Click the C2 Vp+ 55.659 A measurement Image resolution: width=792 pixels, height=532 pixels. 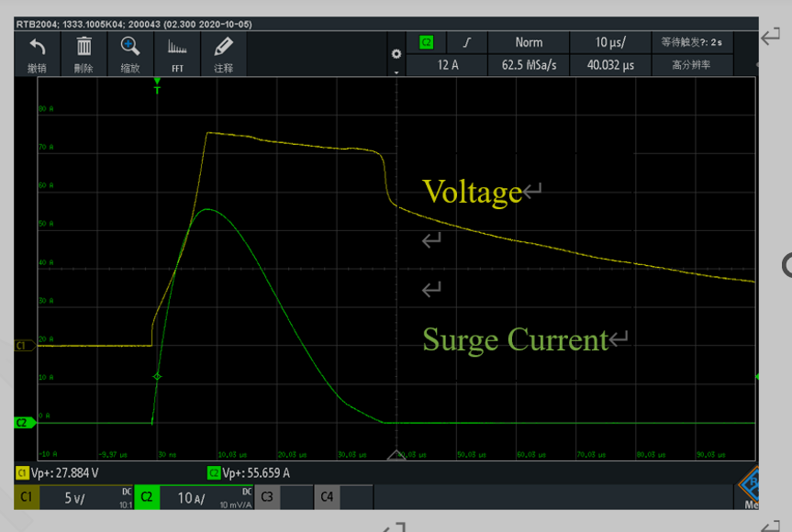point(249,473)
